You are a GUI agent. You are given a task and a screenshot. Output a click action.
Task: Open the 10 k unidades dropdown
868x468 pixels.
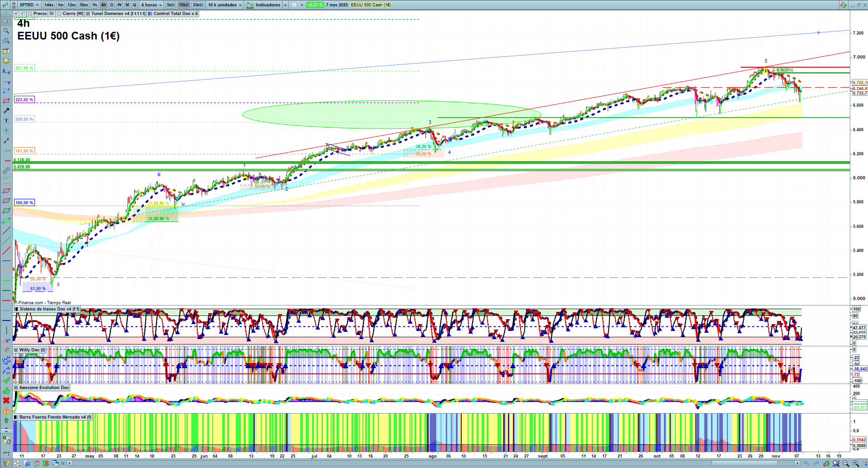point(225,5)
